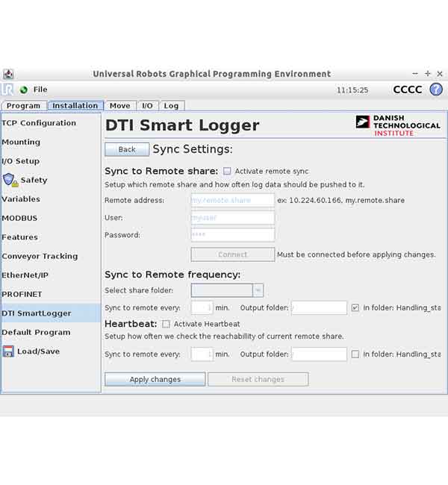Image resolution: width=448 pixels, height=485 pixels.
Task: Select TCP Configuration in the sidebar
Action: coord(51,123)
